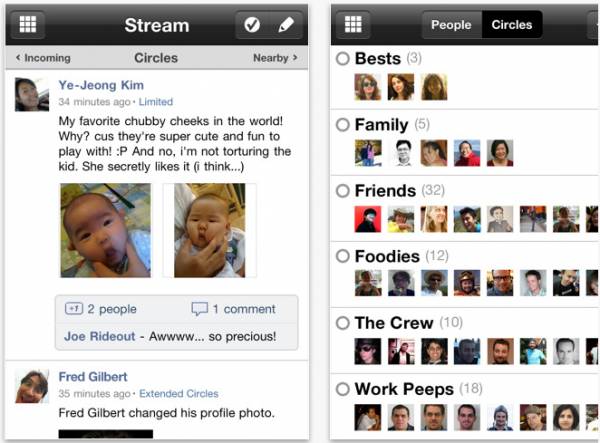
Task: Select the Friends circle radio button
Action: click(x=342, y=191)
